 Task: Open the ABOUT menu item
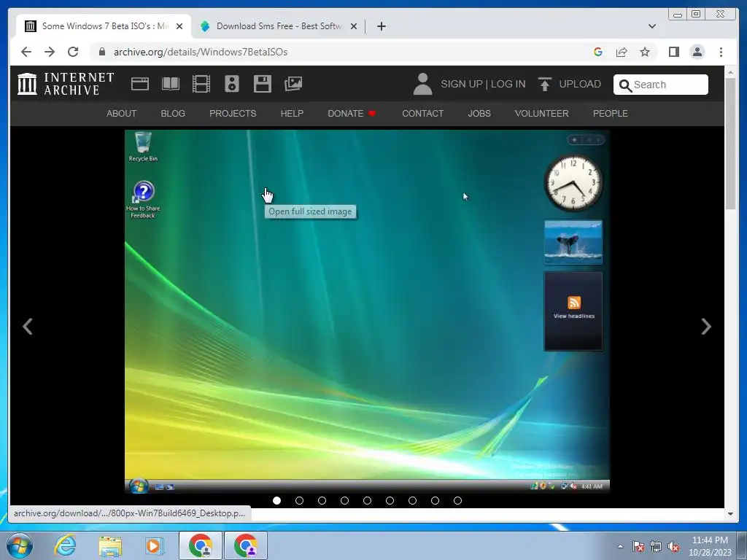click(122, 113)
